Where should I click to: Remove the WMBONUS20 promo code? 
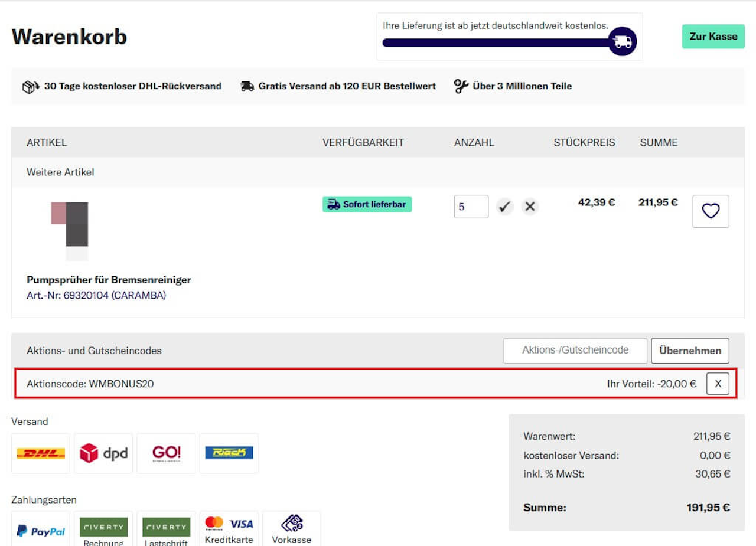(x=718, y=384)
